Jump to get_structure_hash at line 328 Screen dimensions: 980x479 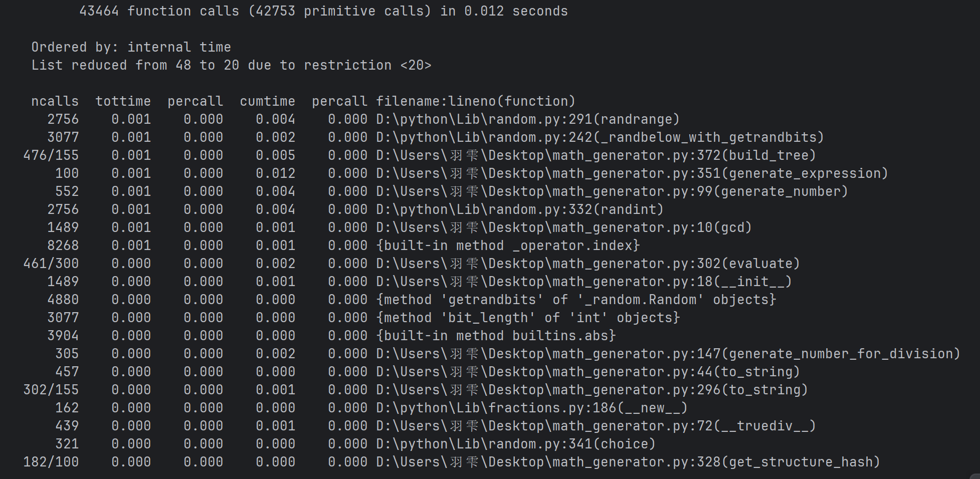[x=628, y=462]
